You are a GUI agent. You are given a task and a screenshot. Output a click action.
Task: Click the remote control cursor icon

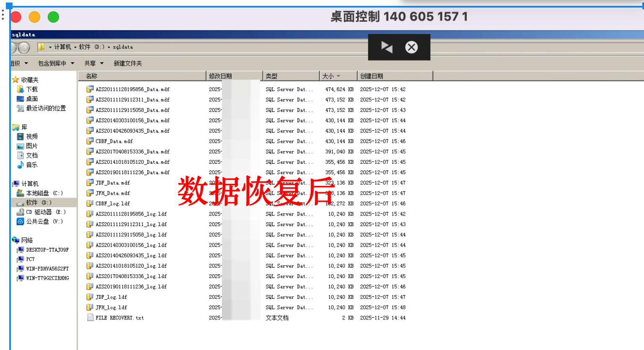click(386, 47)
